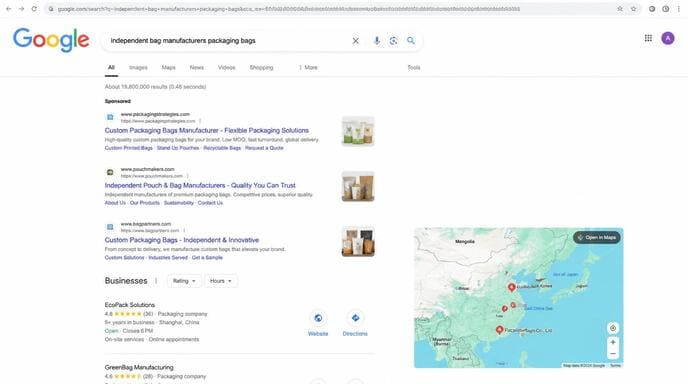Image resolution: width=688 pixels, height=384 pixels.
Task: Click the About Us sitelink
Action: point(115,203)
